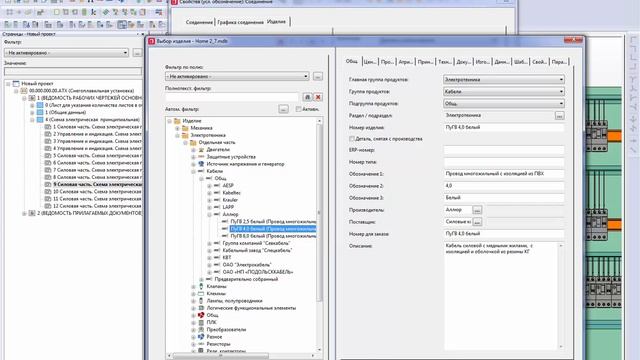This screenshot has width=640, height=360.
Task: Enable the Актив. automatic filter checkbox
Action: coord(298,109)
